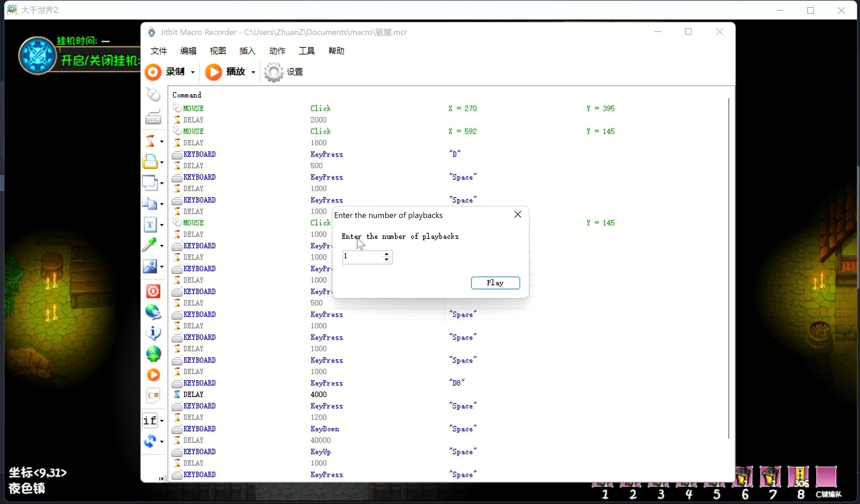Click the info message balloon icon
860x504 pixels.
pyautogui.click(x=153, y=333)
